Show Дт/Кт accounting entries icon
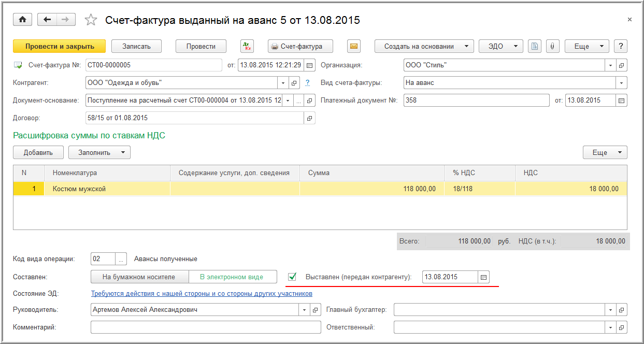This screenshot has width=644, height=344. (x=247, y=46)
